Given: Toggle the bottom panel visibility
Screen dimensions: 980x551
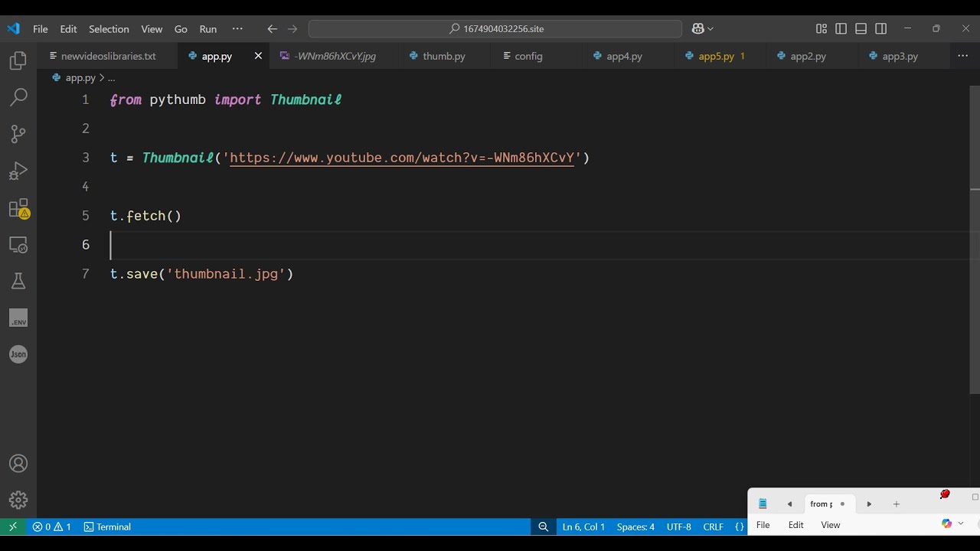Looking at the screenshot, I should [x=861, y=29].
